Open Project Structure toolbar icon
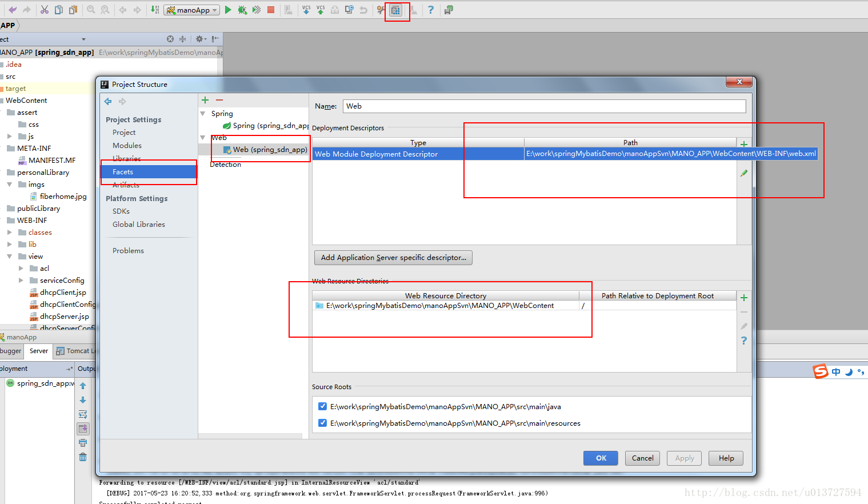Viewport: 868px width, 504px height. click(395, 10)
